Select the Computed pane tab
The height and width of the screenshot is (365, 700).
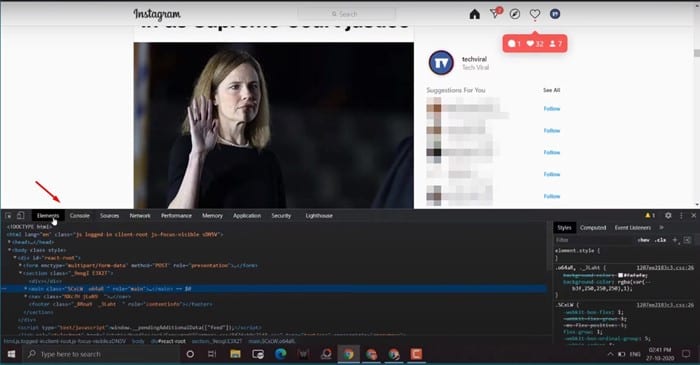[593, 228]
